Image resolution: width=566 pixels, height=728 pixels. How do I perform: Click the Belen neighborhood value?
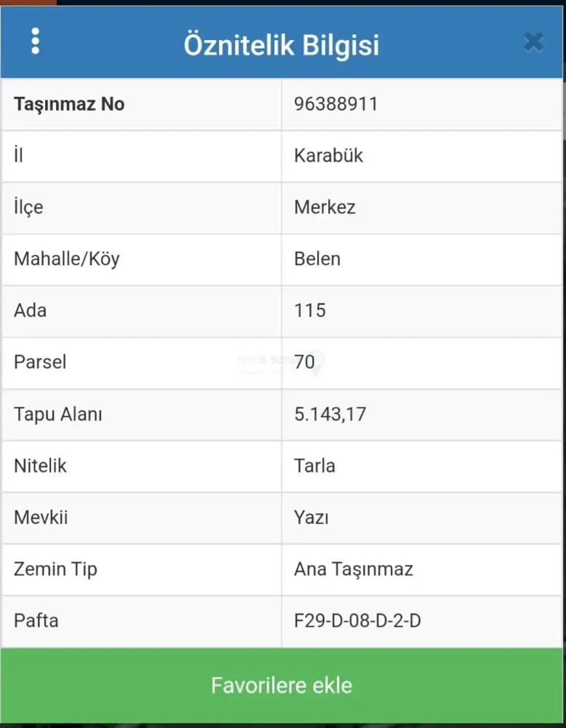click(317, 259)
